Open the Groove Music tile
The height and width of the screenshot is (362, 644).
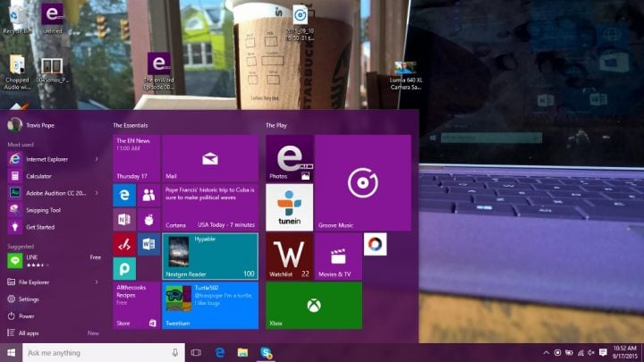[x=362, y=182]
